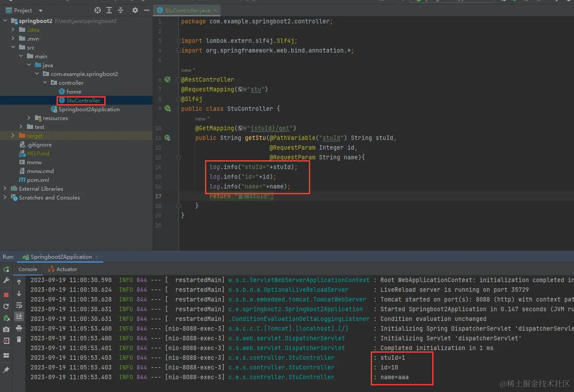Expand the .mvn folder

click(x=13, y=38)
